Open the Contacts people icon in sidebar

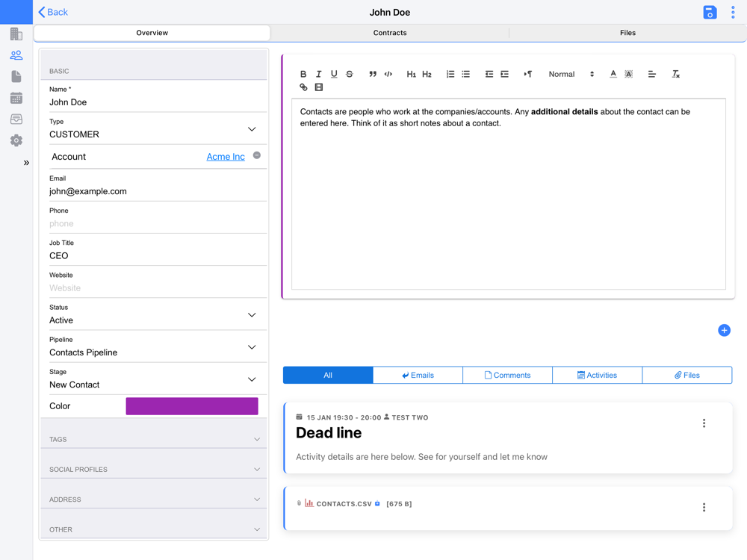tap(16, 55)
